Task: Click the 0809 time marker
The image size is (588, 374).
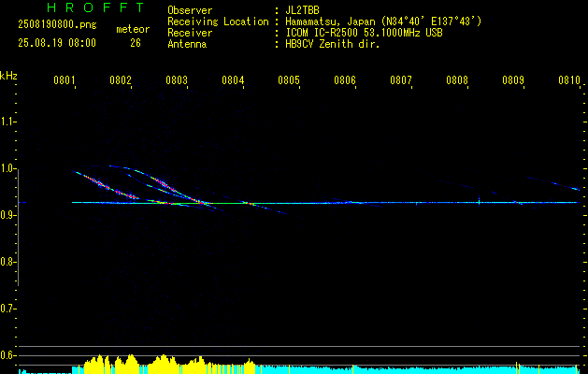Action: point(513,79)
